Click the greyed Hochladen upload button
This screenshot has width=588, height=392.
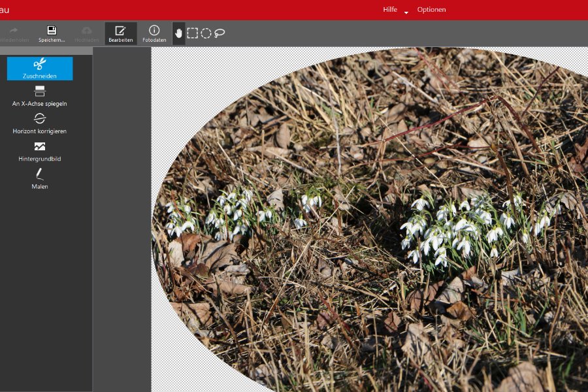[x=87, y=33]
